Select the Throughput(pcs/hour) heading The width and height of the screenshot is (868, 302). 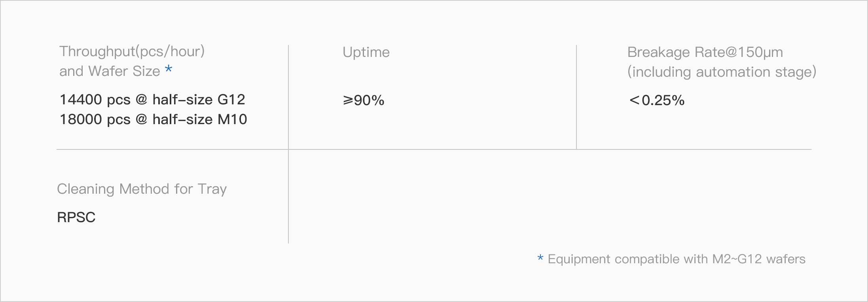click(x=132, y=51)
